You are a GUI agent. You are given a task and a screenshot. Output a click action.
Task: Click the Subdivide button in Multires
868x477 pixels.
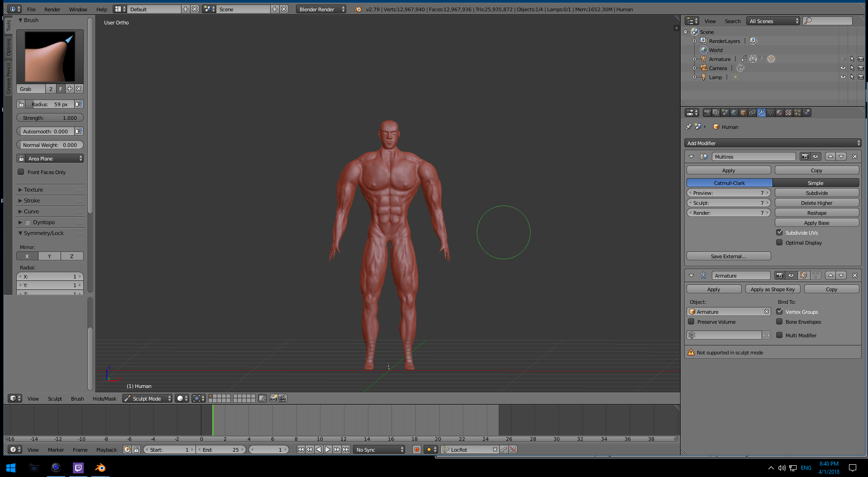(x=816, y=193)
